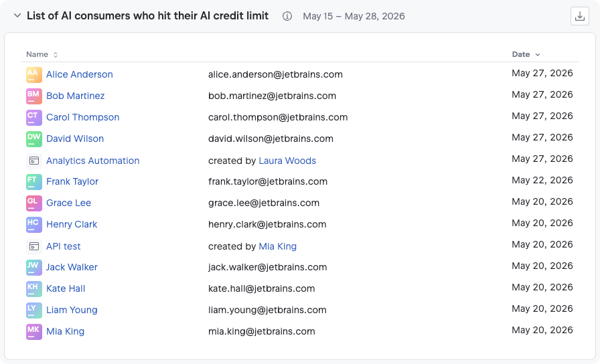Image resolution: width=600 pixels, height=364 pixels.
Task: Click the May 15 – May 28, 2026 date range
Action: 354,16
